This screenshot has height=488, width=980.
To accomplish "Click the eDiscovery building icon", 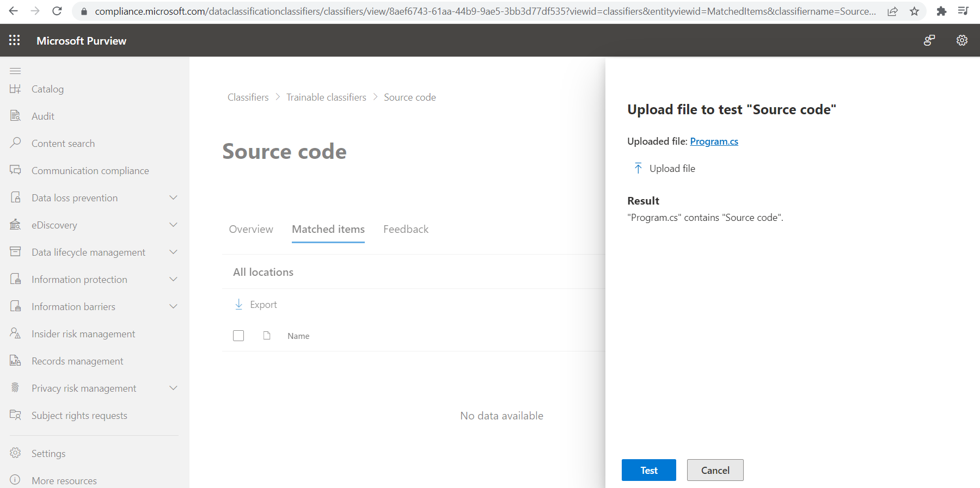I will point(15,225).
